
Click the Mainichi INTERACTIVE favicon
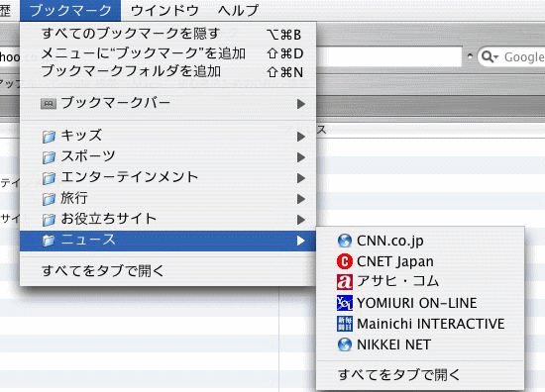pos(345,324)
